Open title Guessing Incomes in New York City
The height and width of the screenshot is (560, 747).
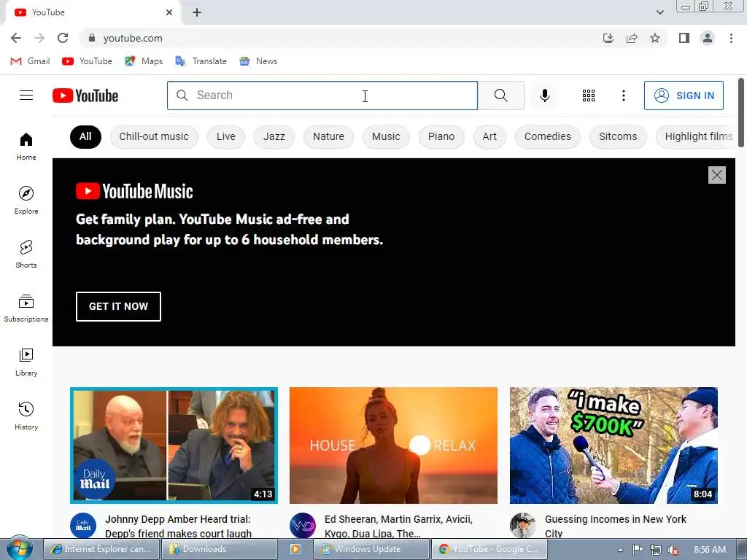[x=616, y=526]
